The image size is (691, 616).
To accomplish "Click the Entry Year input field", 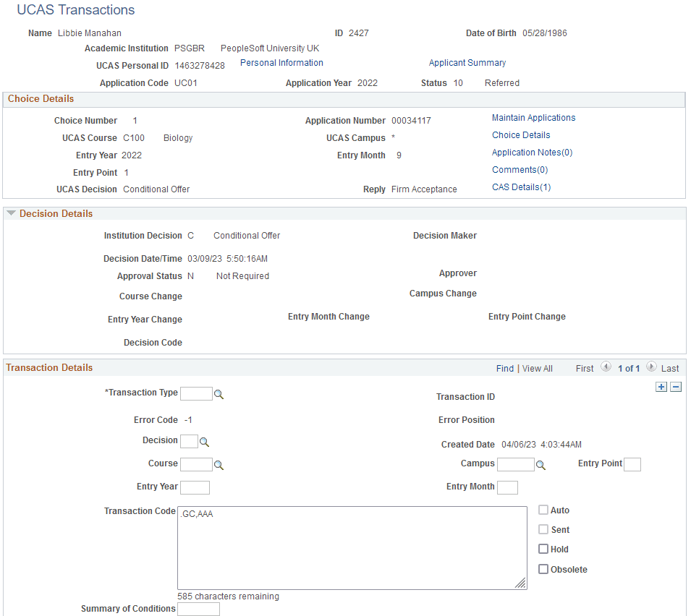I will [x=194, y=487].
